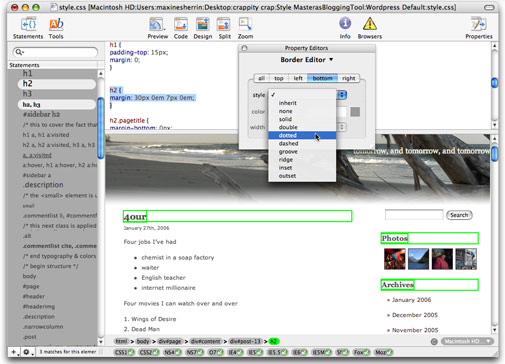Choose 'none' from style menu

click(x=302, y=111)
